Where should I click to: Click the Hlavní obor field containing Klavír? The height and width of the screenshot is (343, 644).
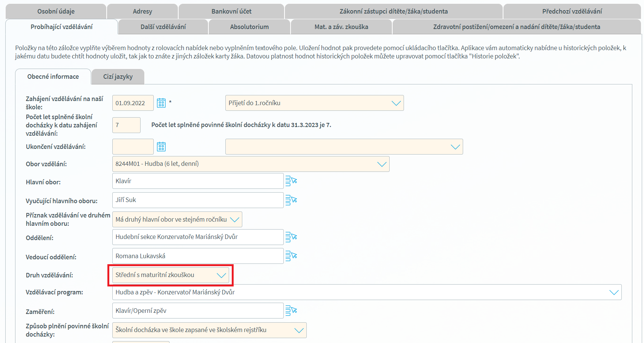click(x=198, y=181)
